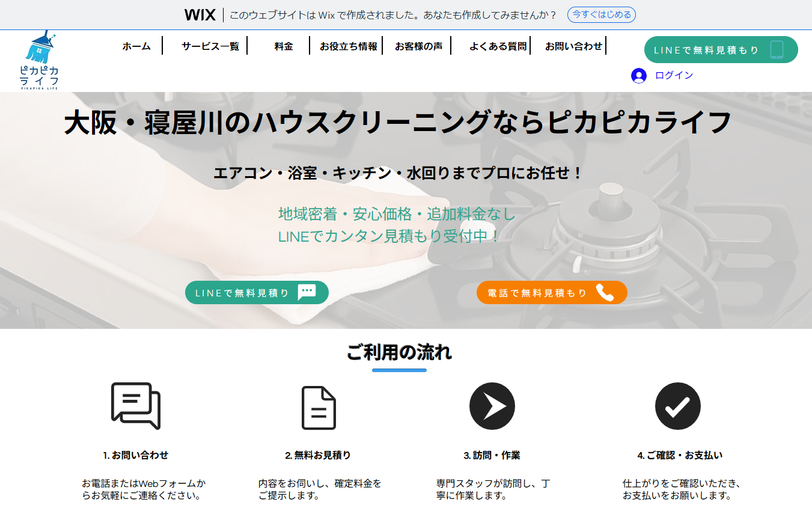Navigate to お問い合わせ page
Viewport: 812px width, 508px height.
573,46
